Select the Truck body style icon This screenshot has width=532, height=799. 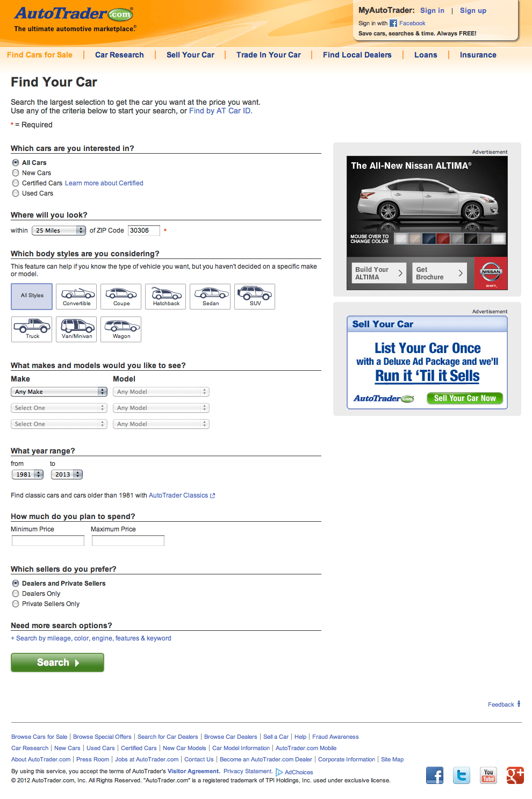tap(32, 329)
